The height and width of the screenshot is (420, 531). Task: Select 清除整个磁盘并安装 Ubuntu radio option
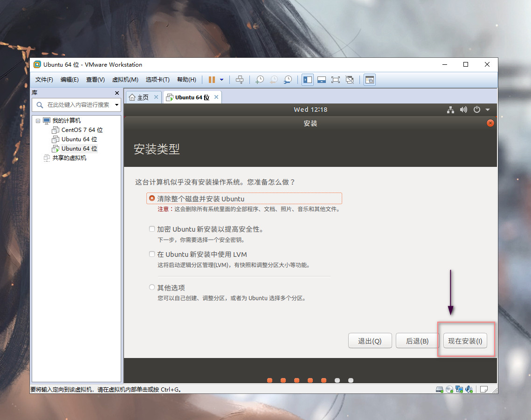pos(152,198)
